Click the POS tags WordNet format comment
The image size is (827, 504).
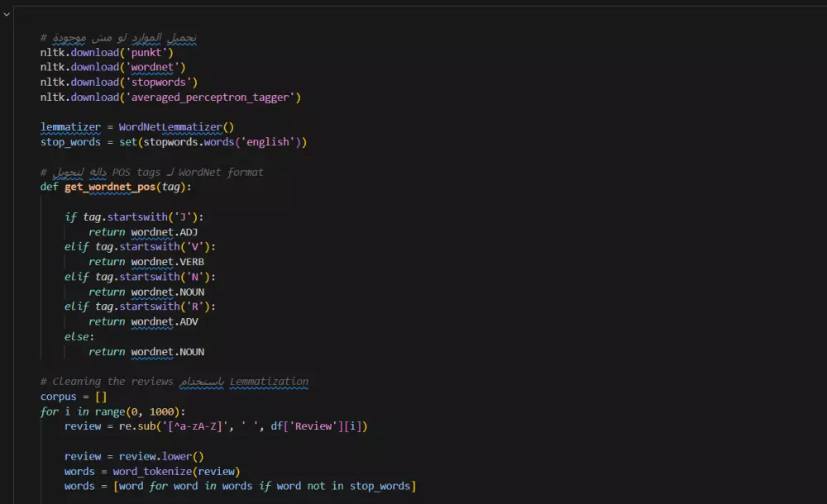(152, 173)
